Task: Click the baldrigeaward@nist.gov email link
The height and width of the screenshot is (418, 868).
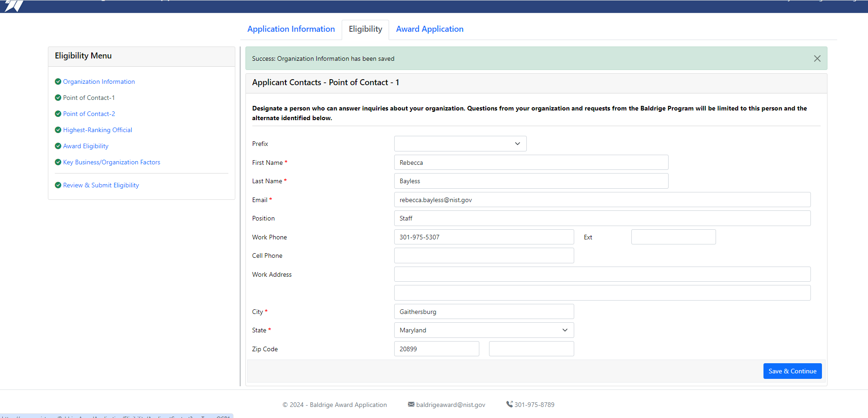Action: pos(450,405)
